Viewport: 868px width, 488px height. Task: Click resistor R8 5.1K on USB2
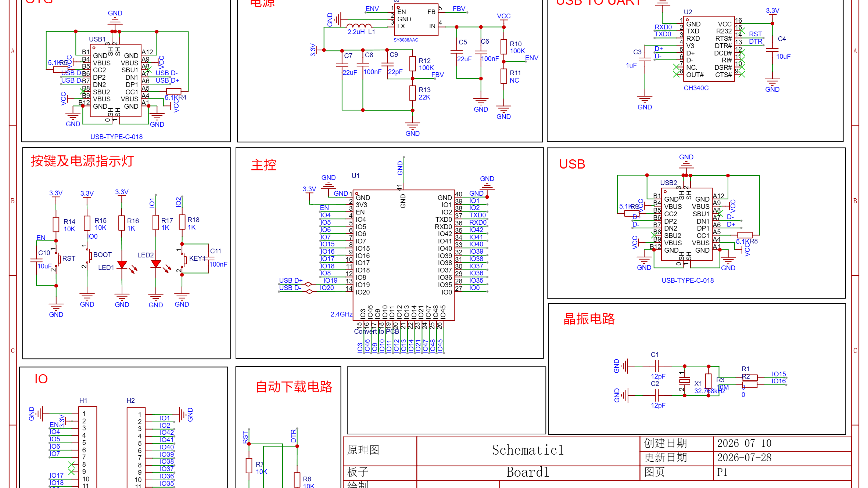click(745, 235)
